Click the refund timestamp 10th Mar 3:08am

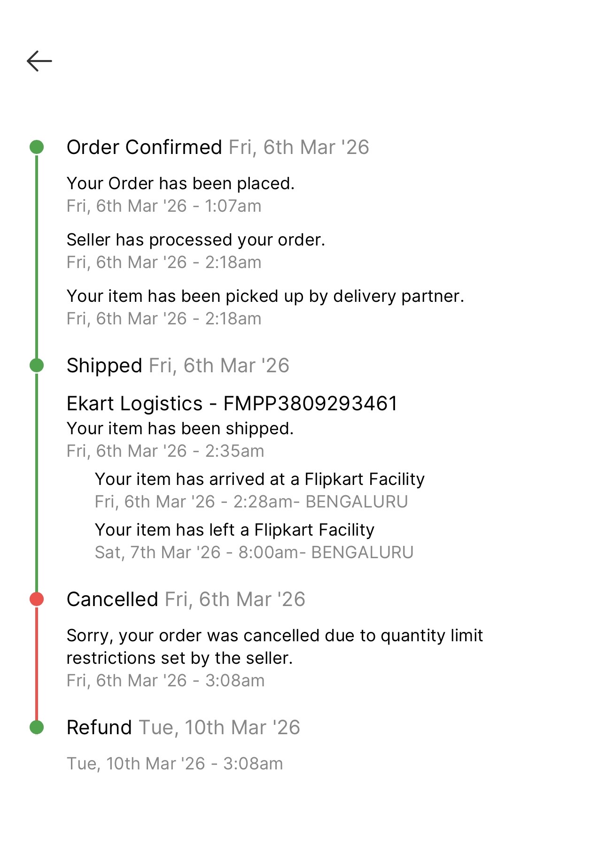(175, 764)
